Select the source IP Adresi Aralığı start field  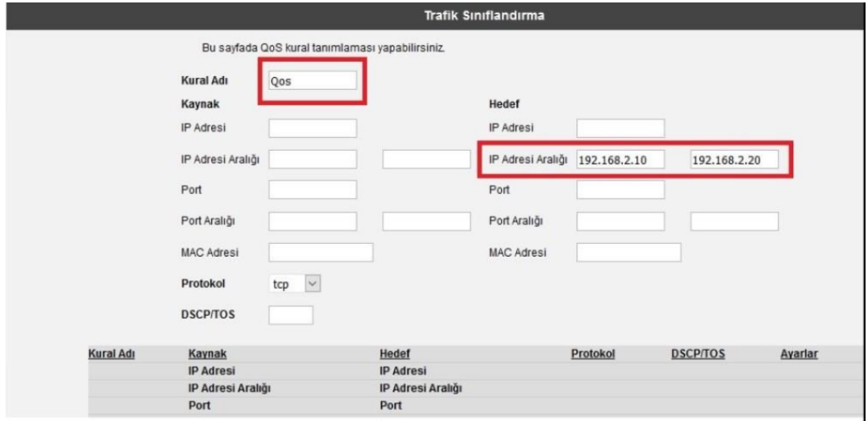pos(312,159)
